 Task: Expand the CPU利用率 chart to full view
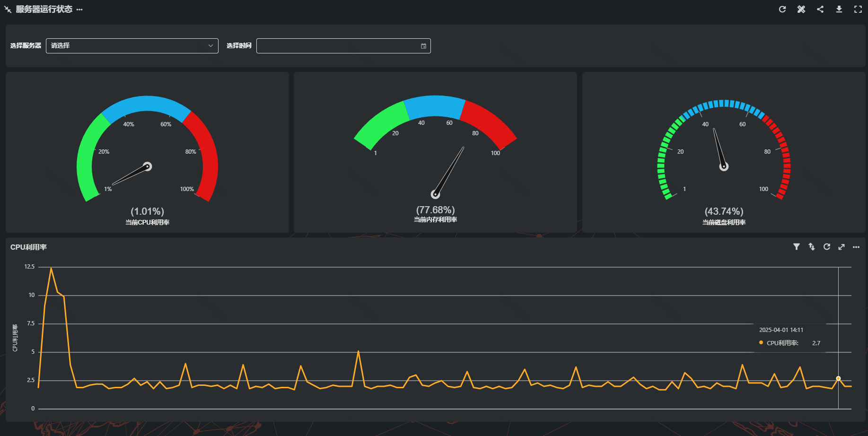click(842, 247)
